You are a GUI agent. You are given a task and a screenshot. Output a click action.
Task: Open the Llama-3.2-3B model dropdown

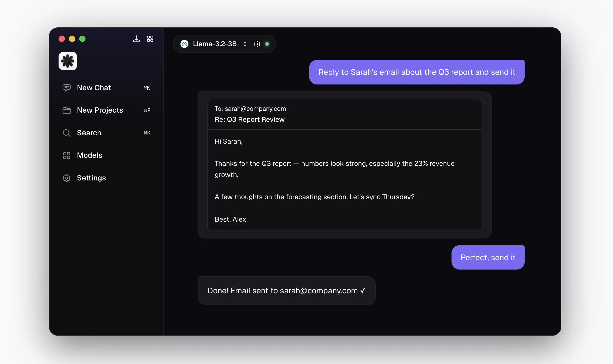pyautogui.click(x=215, y=44)
